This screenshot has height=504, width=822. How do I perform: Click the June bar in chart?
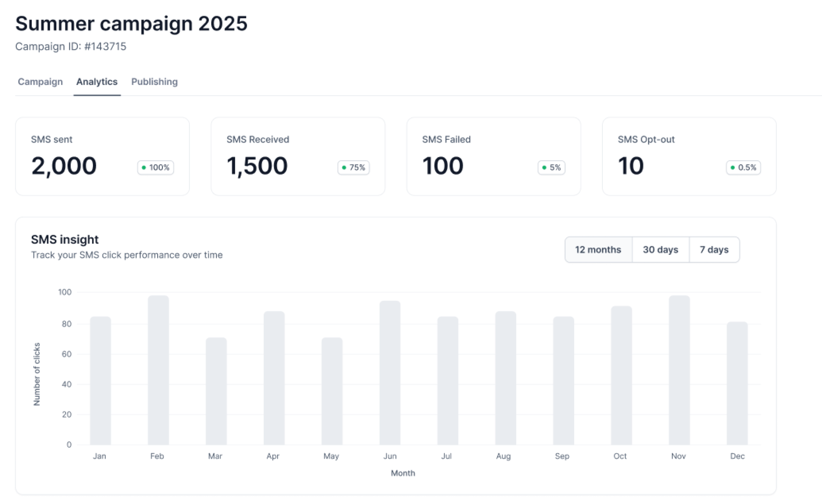tap(390, 373)
